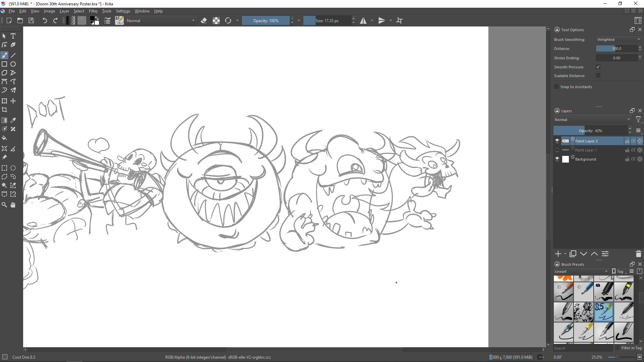Image resolution: width=644 pixels, height=362 pixels.
Task: Duplicate layer icon in Layers panel
Action: [573, 254]
